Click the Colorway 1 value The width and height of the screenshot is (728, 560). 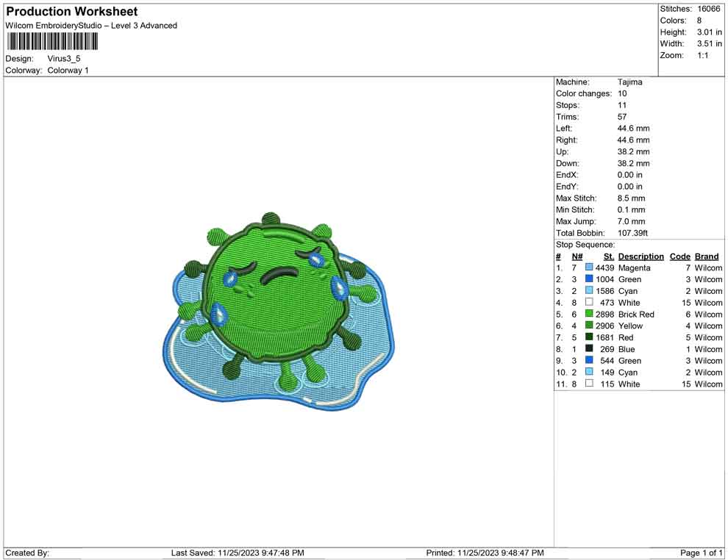(x=68, y=71)
